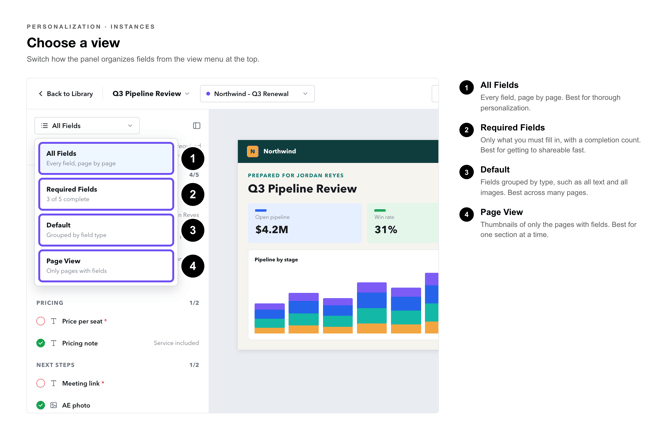This screenshot has width=670, height=430.
Task: Open the Price per seat field
Action: (x=118, y=321)
